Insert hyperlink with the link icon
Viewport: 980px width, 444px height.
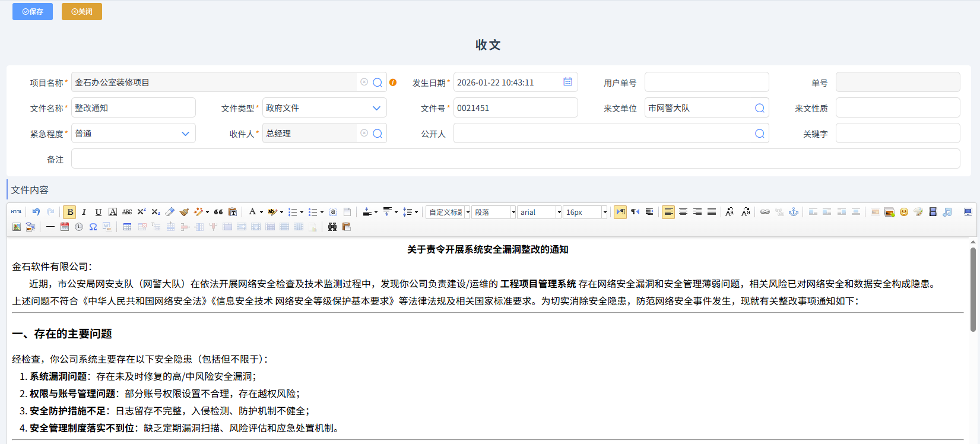pyautogui.click(x=765, y=212)
